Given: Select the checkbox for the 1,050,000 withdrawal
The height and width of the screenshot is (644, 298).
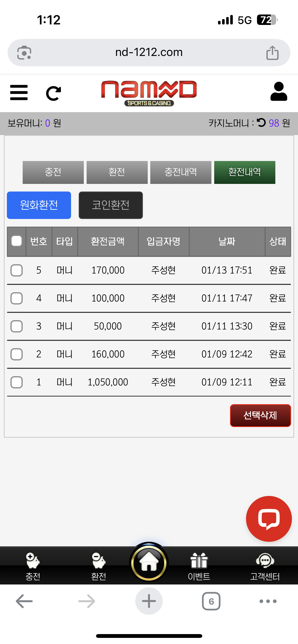Looking at the screenshot, I should click(17, 382).
